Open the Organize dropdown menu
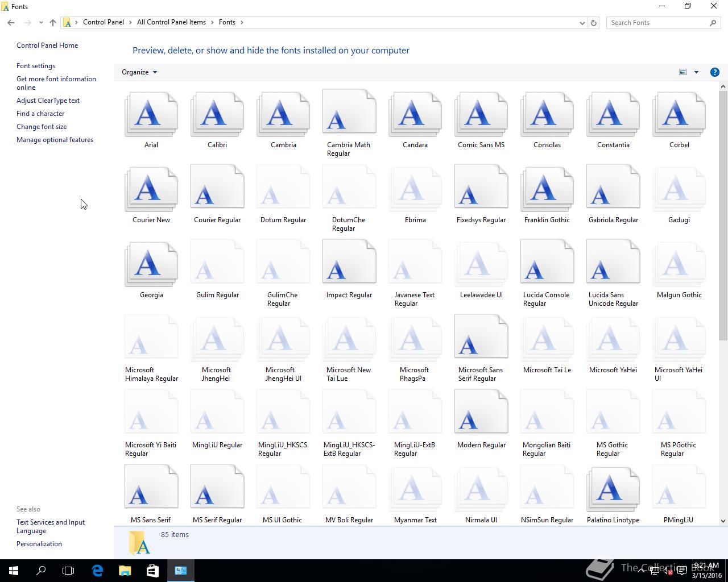 coord(139,72)
